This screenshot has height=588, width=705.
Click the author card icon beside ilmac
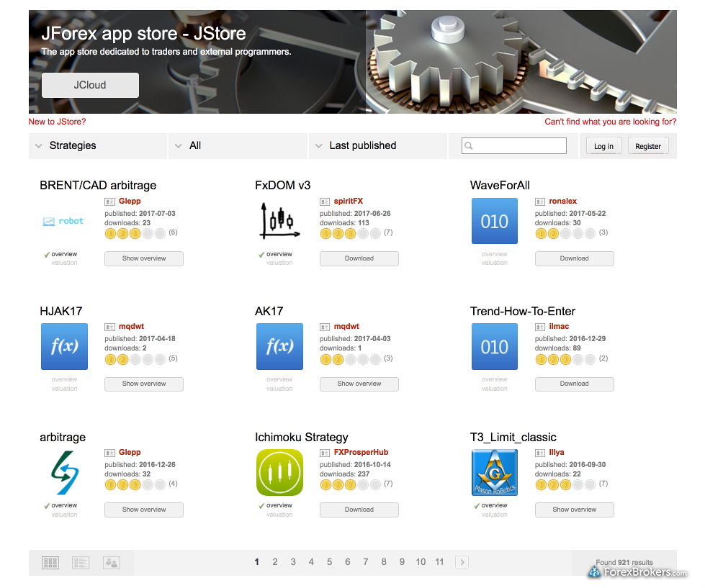point(540,327)
